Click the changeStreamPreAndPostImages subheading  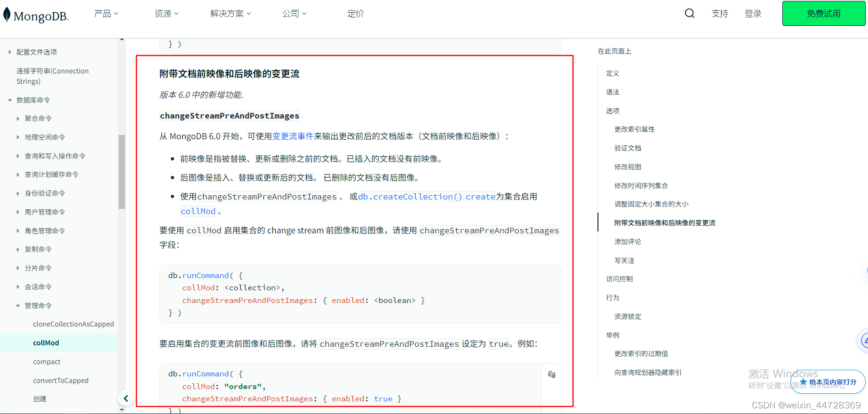point(230,116)
